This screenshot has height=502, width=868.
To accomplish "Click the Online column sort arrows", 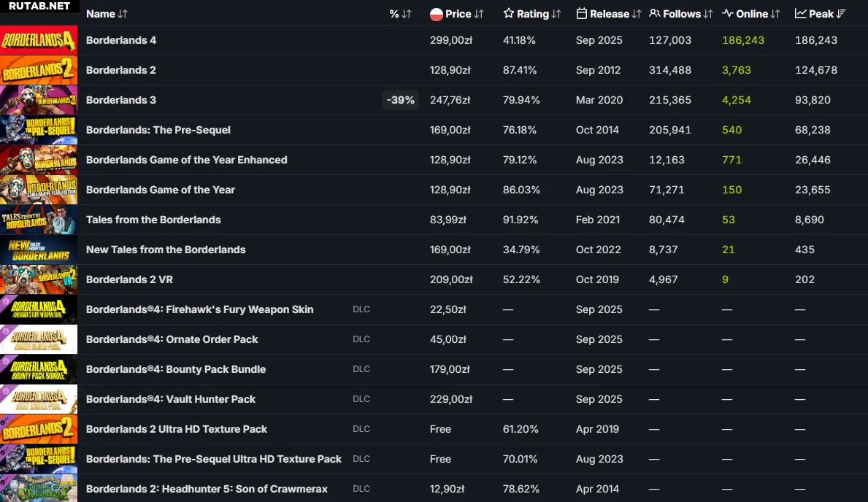I will (x=775, y=14).
